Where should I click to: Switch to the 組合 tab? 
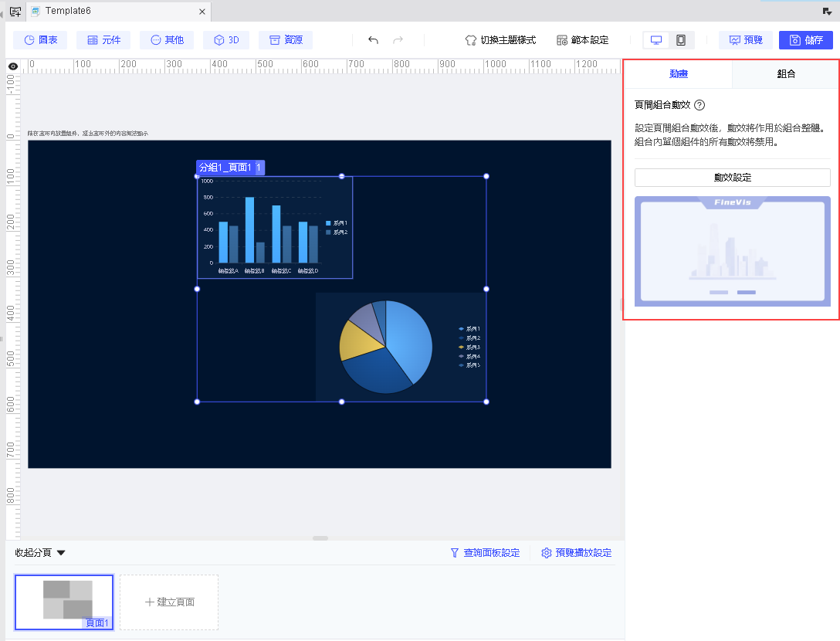click(x=786, y=74)
